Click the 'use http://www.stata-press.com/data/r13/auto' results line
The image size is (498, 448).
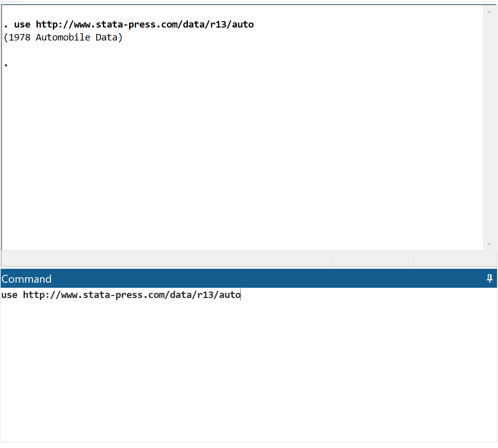(134, 24)
